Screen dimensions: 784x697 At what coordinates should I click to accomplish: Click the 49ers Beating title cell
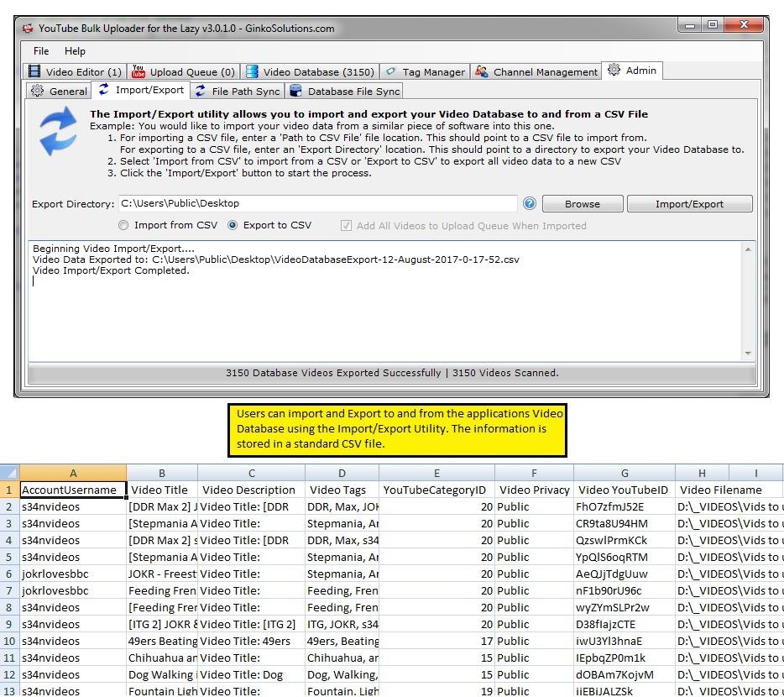(x=162, y=641)
